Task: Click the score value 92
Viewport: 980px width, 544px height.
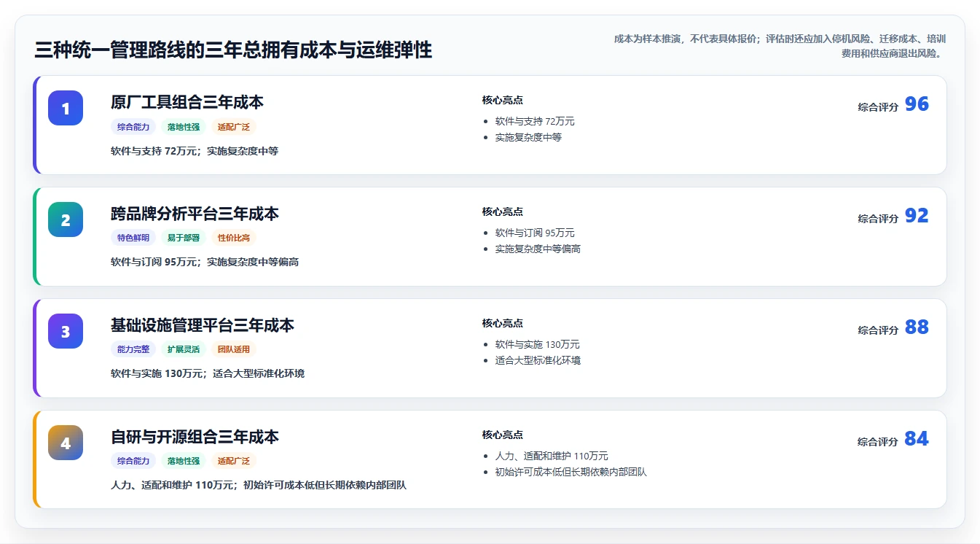Action: click(x=917, y=216)
